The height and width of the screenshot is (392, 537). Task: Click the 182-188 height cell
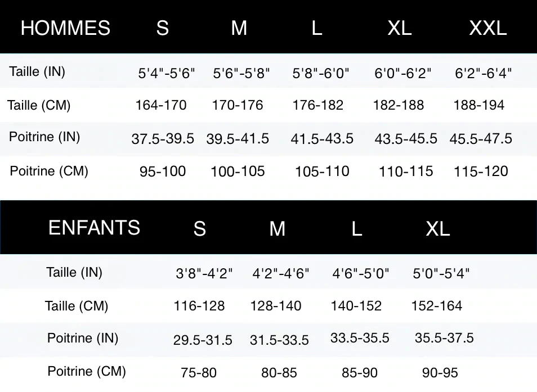pyautogui.click(x=399, y=105)
